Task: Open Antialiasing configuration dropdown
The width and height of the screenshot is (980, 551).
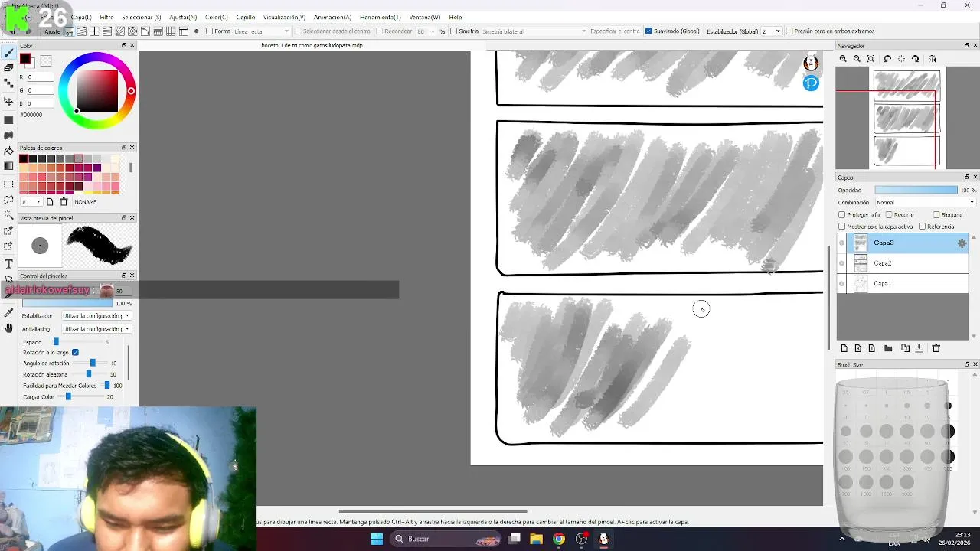Action: 96,329
